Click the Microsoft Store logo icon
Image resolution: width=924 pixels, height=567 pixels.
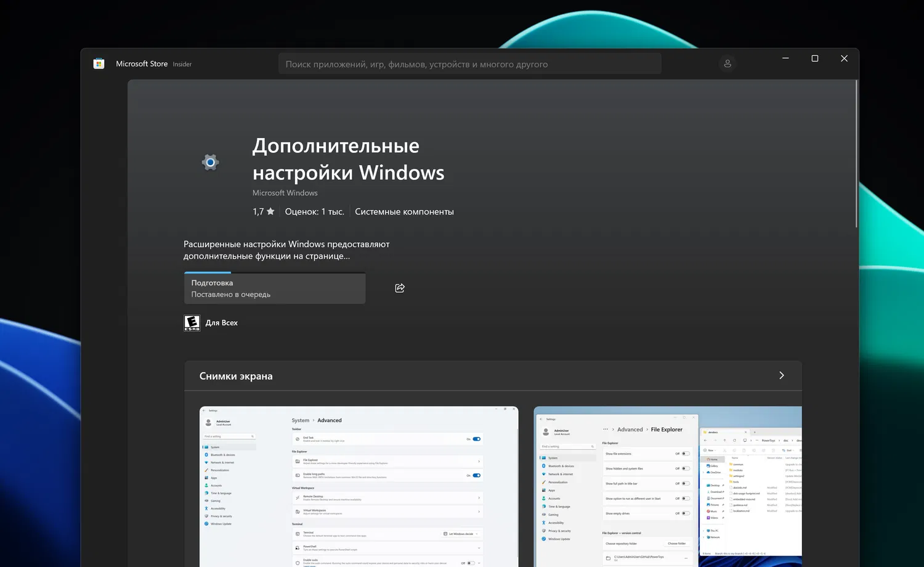click(x=99, y=63)
